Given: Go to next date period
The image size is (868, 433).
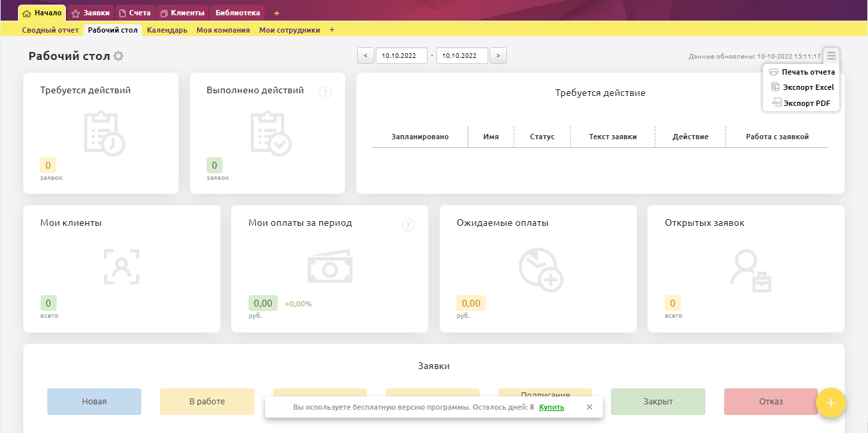Looking at the screenshot, I should 498,56.
